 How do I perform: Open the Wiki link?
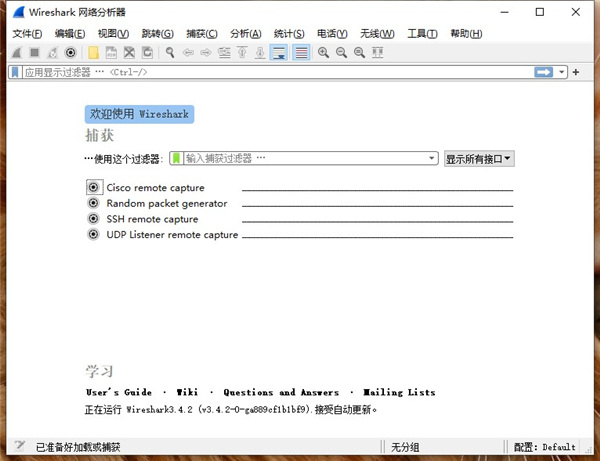[187, 392]
